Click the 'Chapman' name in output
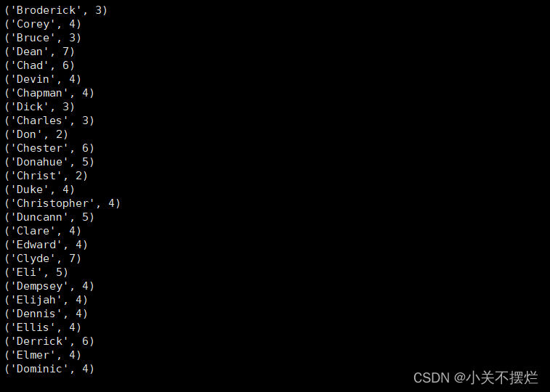This screenshot has width=550, height=392. [x=40, y=93]
